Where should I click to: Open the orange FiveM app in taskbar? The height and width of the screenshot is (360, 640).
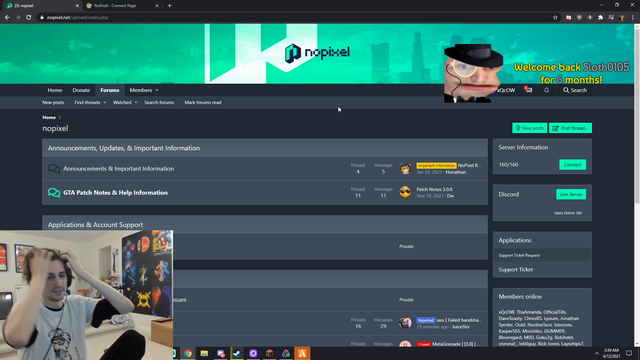302,353
